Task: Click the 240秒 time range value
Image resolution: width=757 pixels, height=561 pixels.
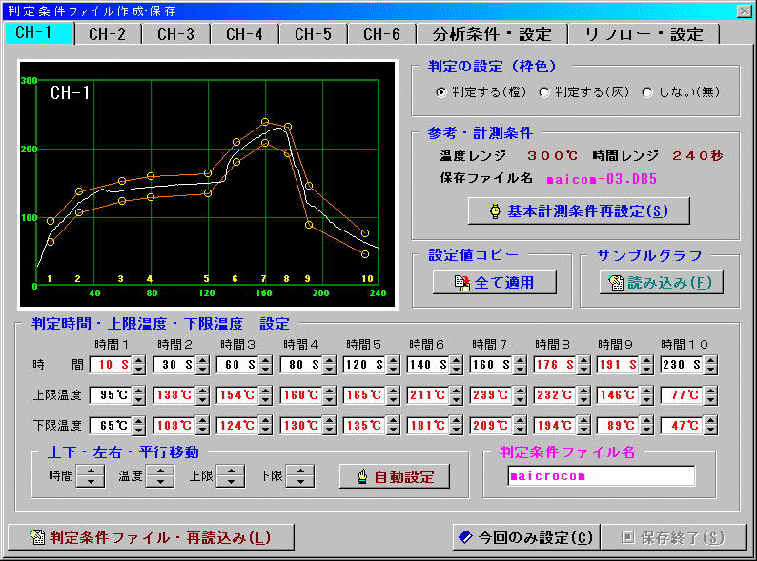Action: click(x=698, y=155)
